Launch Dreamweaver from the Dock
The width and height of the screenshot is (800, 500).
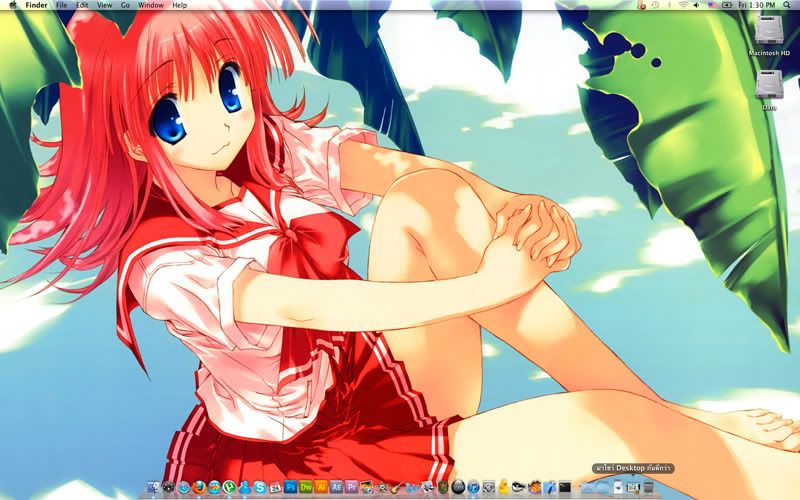point(306,488)
